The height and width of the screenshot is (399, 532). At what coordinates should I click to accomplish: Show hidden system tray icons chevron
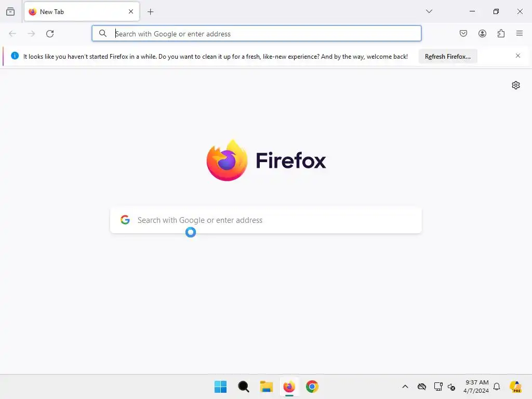pos(405,387)
